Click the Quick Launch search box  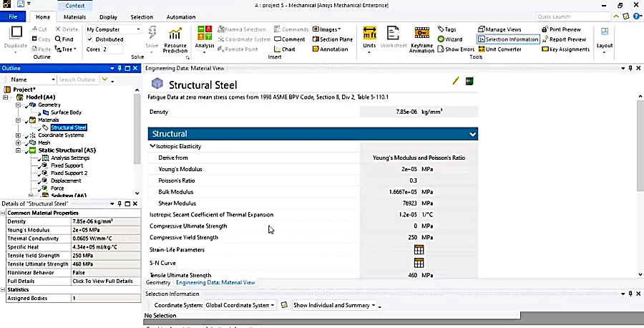click(573, 17)
